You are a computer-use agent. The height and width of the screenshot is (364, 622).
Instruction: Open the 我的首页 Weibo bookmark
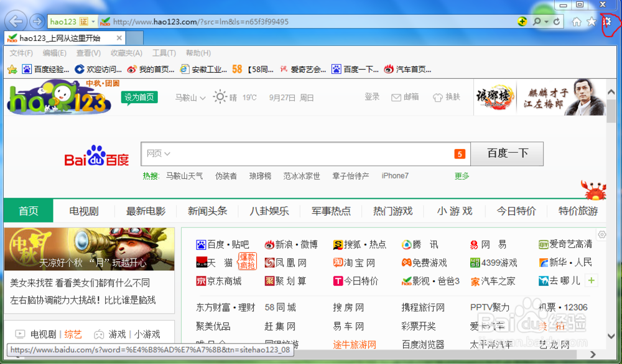[151, 70]
